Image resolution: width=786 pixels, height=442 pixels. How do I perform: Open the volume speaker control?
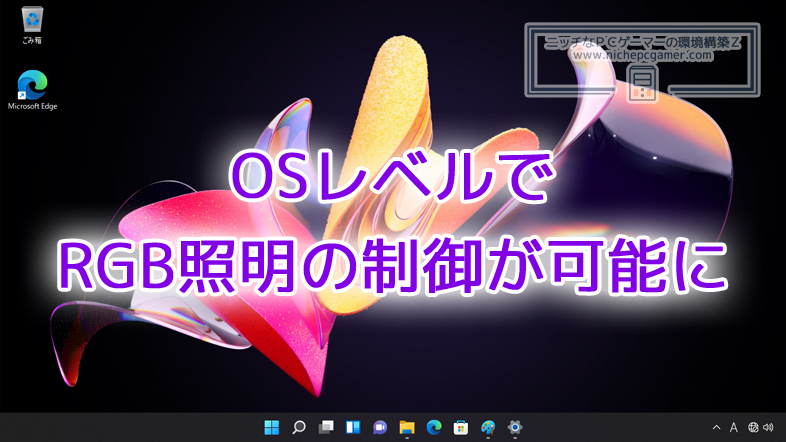pos(768,427)
